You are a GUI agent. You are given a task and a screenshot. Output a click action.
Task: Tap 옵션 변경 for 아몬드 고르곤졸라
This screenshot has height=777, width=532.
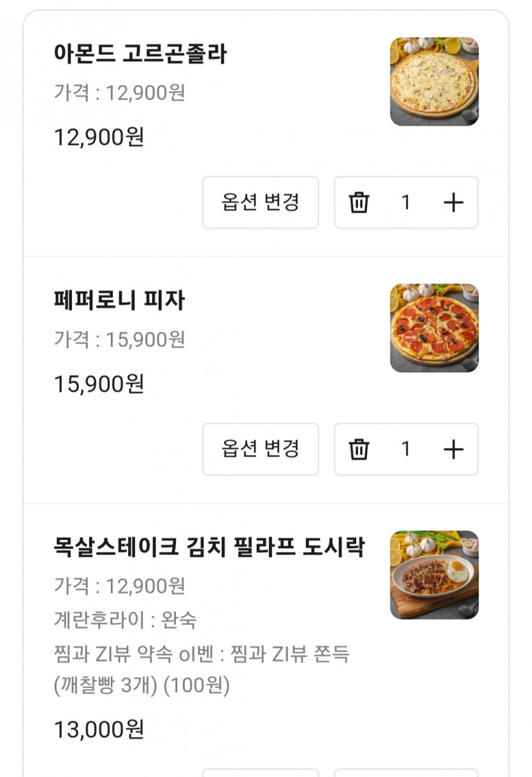pyautogui.click(x=260, y=203)
